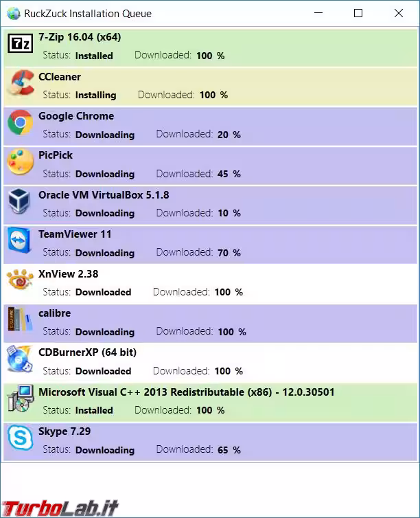
Task: Maximize the RuckZuck Installation Queue window
Action: tap(358, 13)
